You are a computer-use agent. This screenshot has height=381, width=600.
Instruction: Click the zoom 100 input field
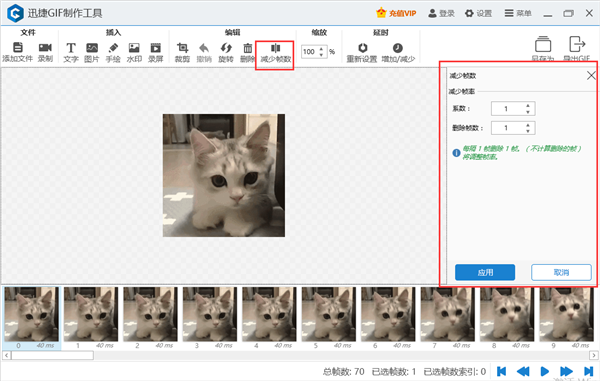[310, 52]
